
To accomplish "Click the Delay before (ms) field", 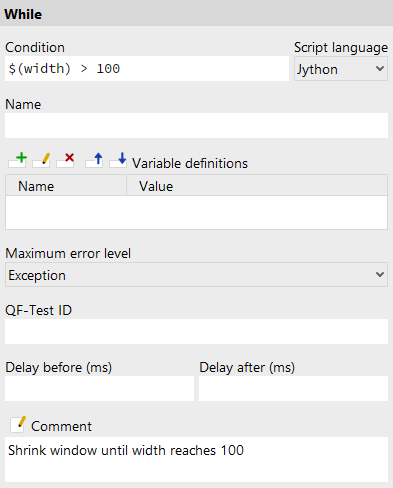I will [99, 388].
